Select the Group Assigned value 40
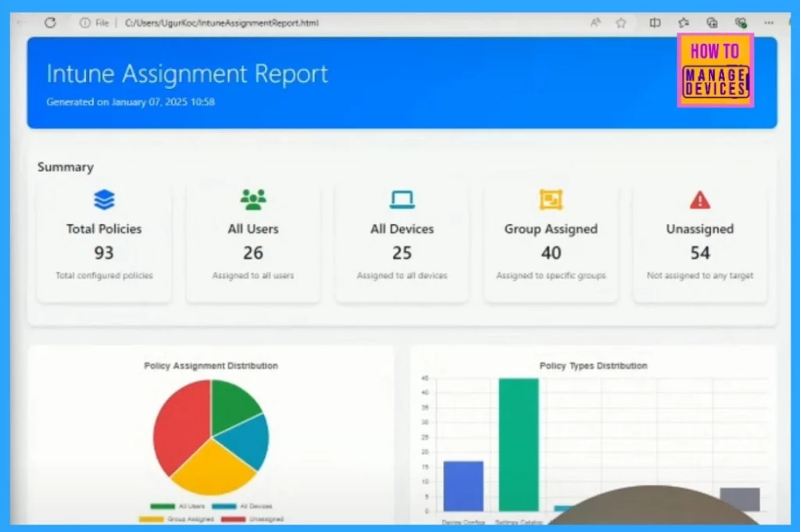Screen dimensions: 800x532 (x=551, y=252)
